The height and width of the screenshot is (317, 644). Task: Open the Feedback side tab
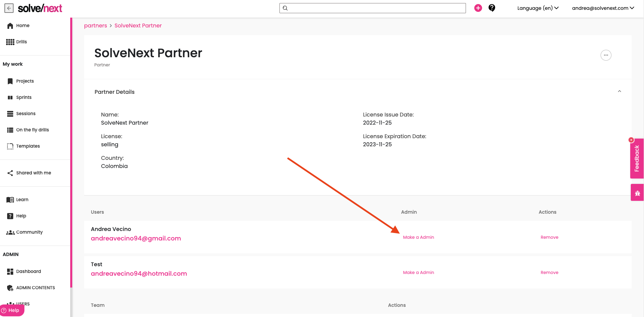637,158
